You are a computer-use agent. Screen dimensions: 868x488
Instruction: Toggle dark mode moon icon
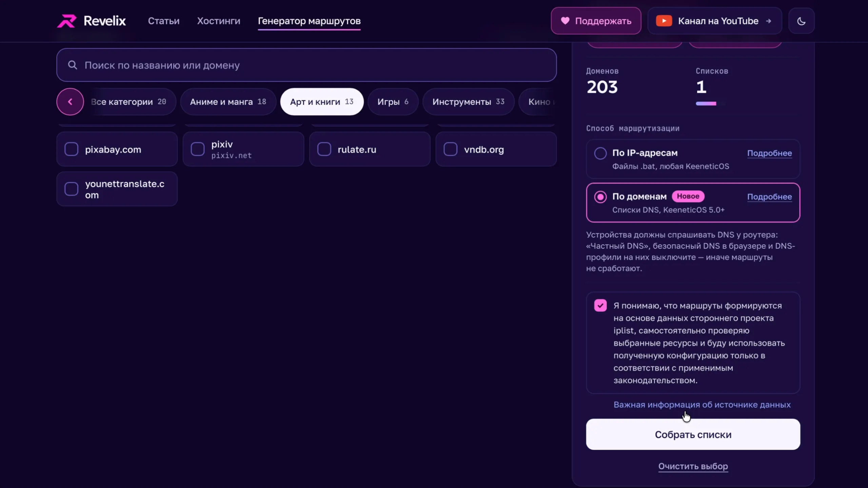tap(801, 21)
